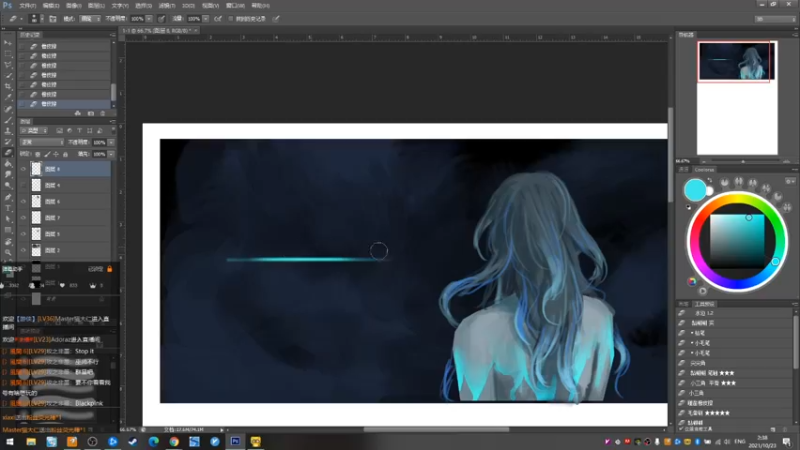Hide layer 图层 2 with its eye

point(23,251)
